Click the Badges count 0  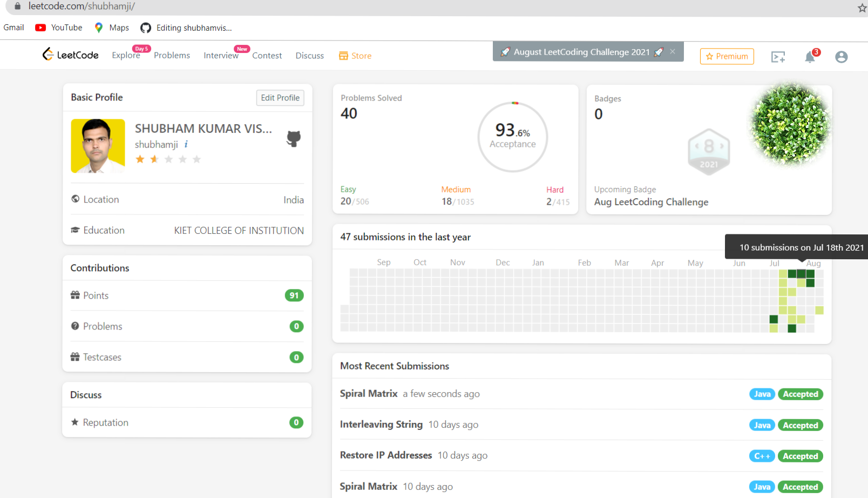click(599, 115)
